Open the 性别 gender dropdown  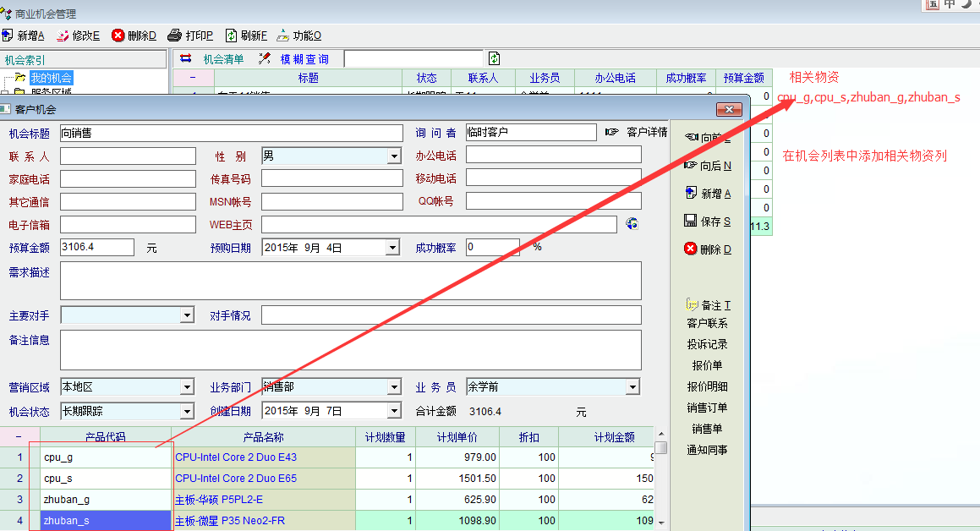pyautogui.click(x=393, y=156)
